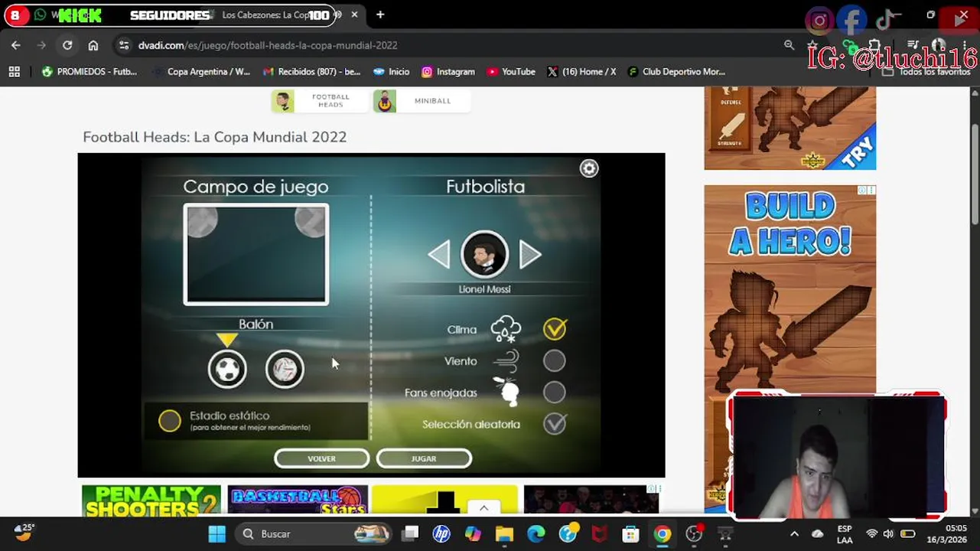Open McAfee from the taskbar

(x=599, y=533)
